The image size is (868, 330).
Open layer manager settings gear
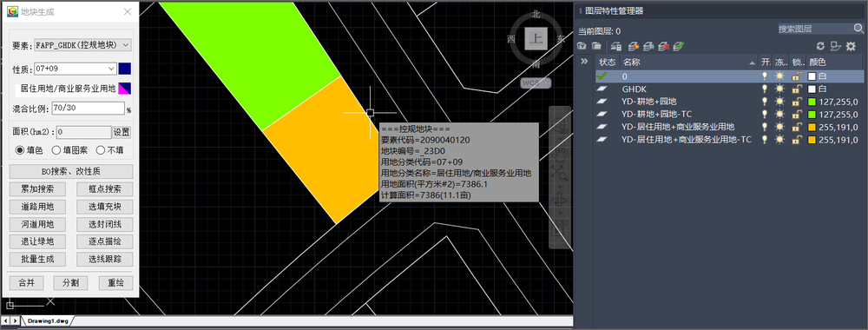tap(851, 46)
